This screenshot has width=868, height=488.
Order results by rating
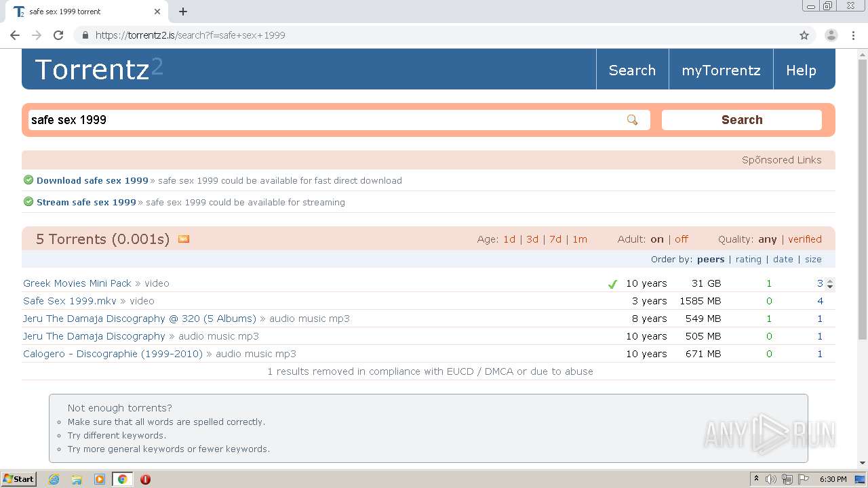749,259
